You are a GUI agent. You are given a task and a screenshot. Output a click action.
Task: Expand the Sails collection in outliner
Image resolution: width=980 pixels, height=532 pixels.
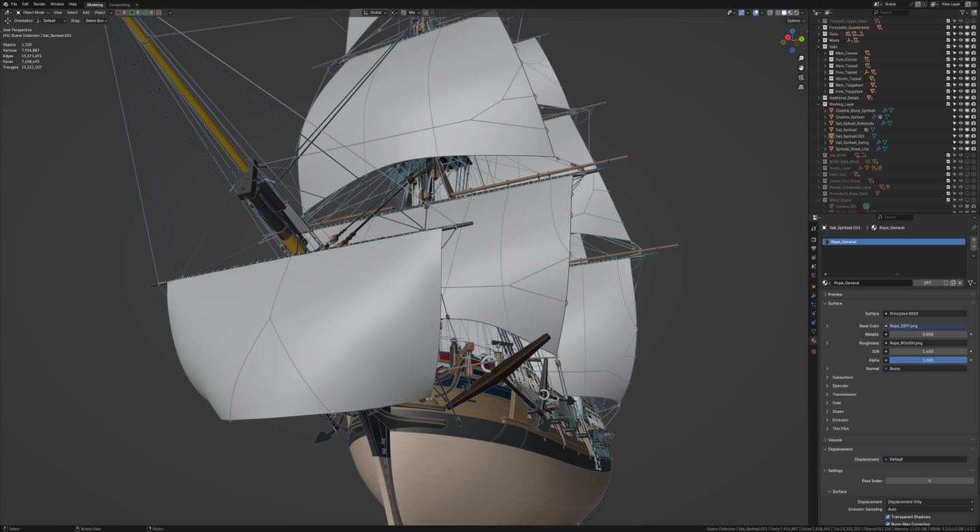click(819, 46)
